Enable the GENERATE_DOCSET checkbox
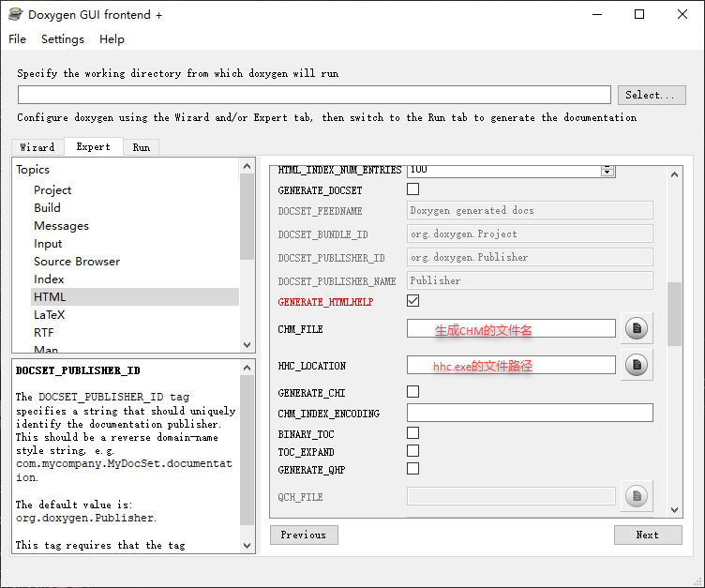The height and width of the screenshot is (588, 705). point(412,188)
